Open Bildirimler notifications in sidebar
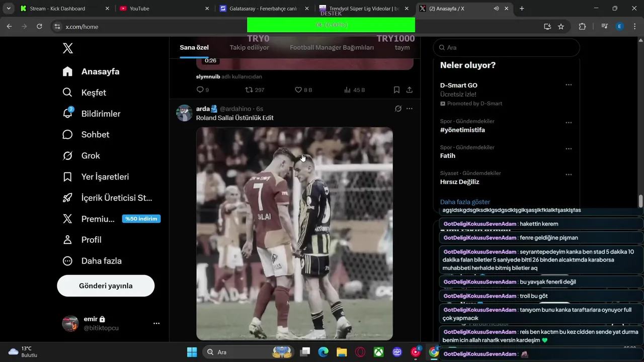The height and width of the screenshot is (362, 644). 91,114
